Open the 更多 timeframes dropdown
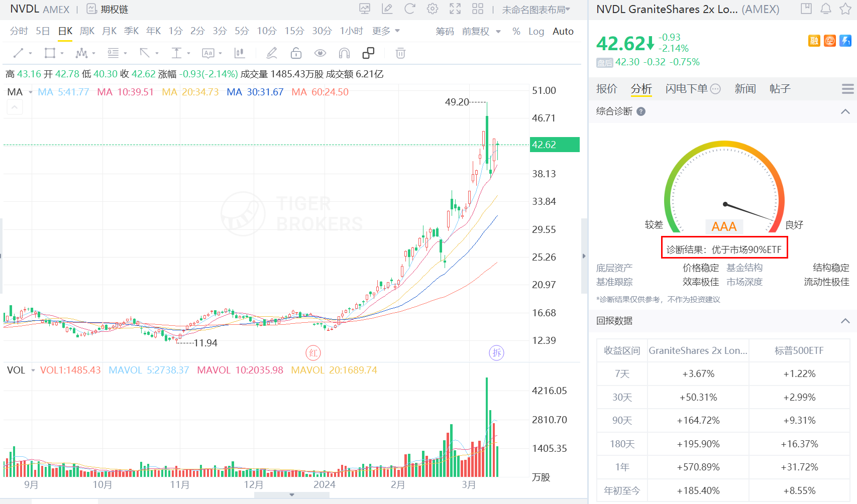Screen dimensions: 857x504 coord(386,31)
